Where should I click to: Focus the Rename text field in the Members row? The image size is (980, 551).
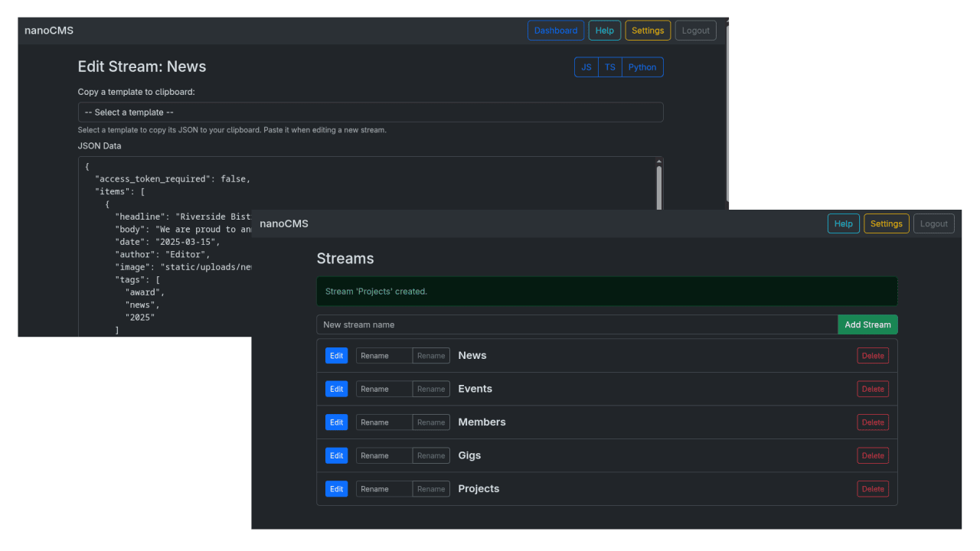[x=384, y=422]
